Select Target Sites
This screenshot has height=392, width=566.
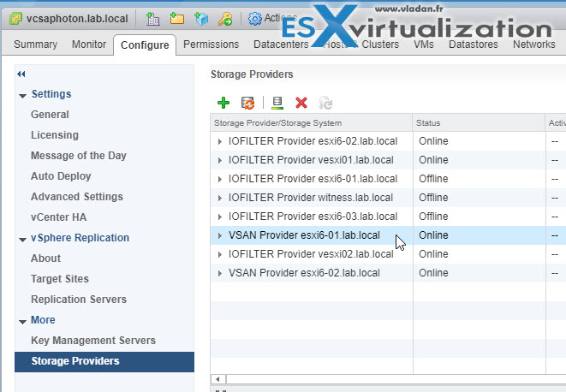[60, 279]
